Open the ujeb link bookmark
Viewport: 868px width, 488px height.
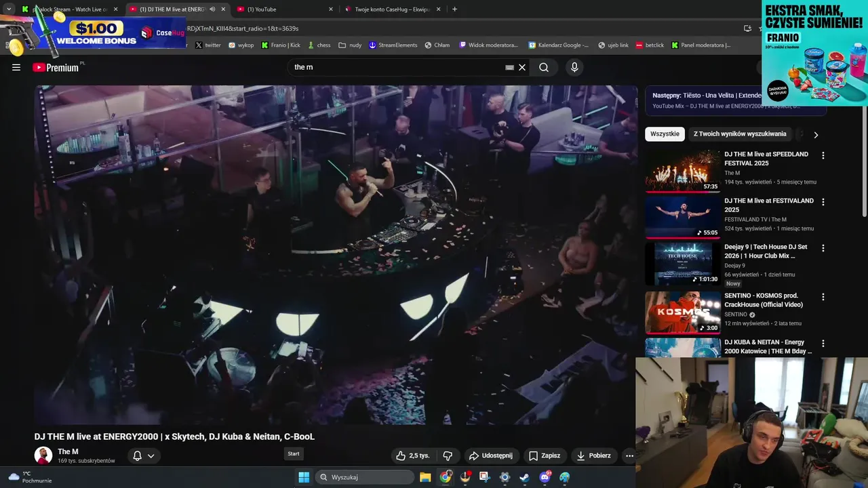point(614,45)
